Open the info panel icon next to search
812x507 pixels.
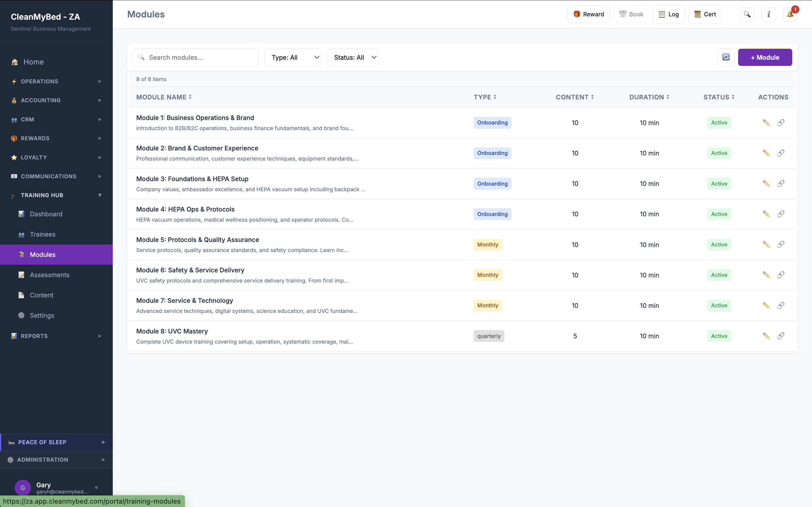(x=768, y=14)
